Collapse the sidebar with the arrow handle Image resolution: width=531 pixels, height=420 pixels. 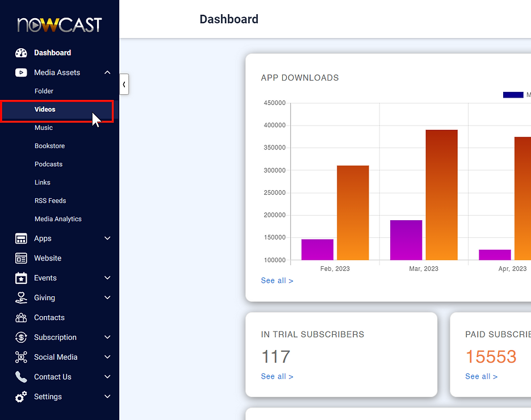tap(124, 84)
